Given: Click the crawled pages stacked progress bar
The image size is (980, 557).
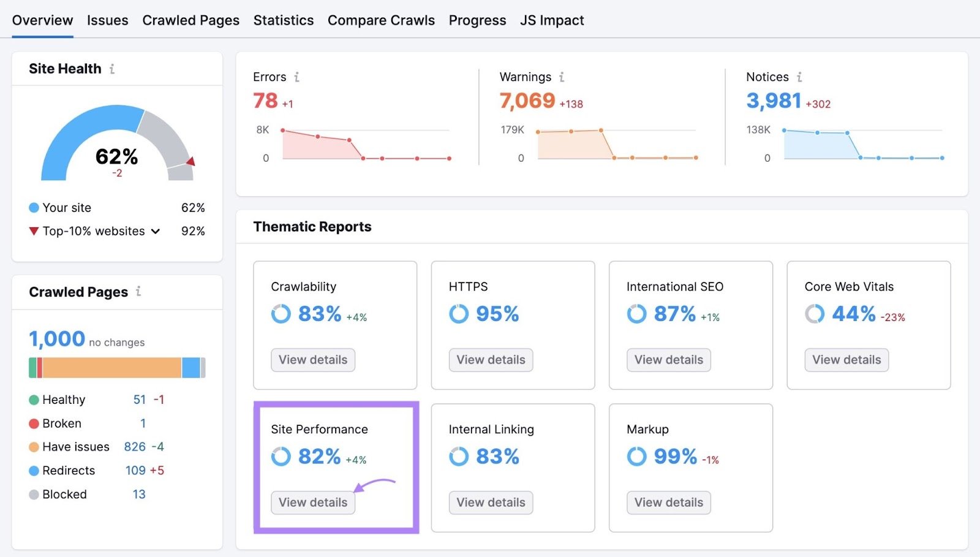Looking at the screenshot, I should click(x=116, y=367).
